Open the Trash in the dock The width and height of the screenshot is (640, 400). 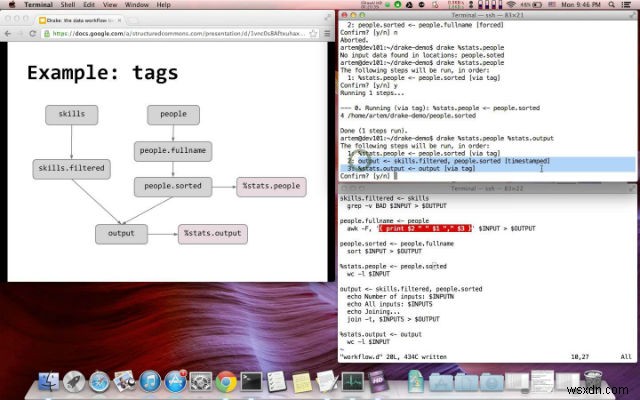point(591,382)
